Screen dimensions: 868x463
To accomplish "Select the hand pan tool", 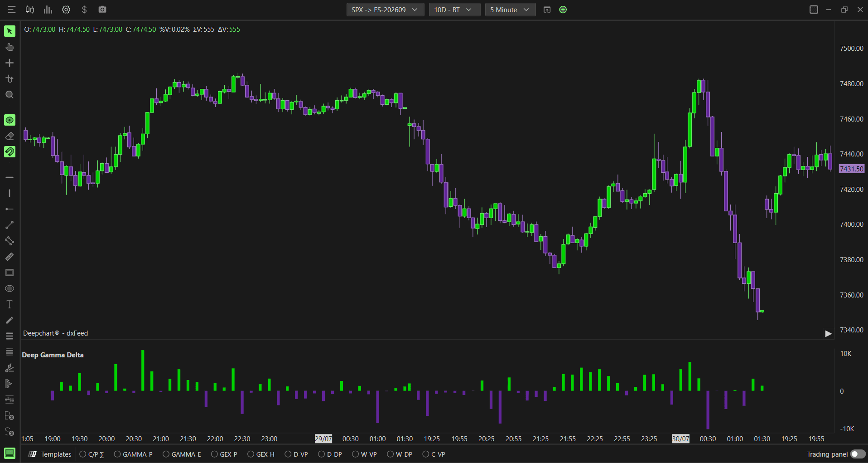I will pyautogui.click(x=10, y=47).
